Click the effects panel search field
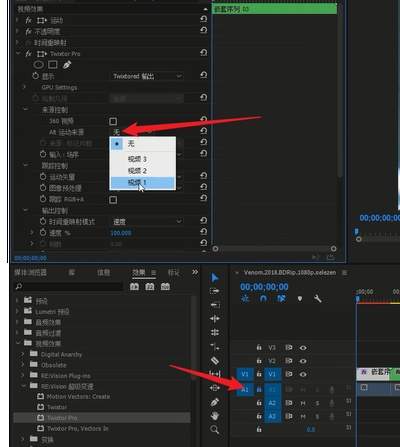The image size is (400, 447). coord(69,286)
